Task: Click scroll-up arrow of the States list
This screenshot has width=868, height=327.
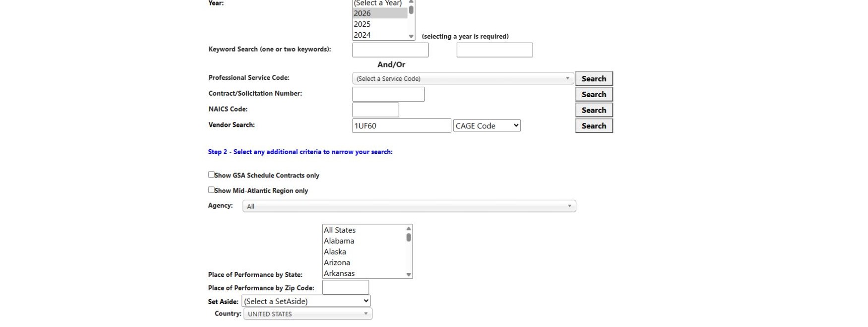Action: (409, 229)
